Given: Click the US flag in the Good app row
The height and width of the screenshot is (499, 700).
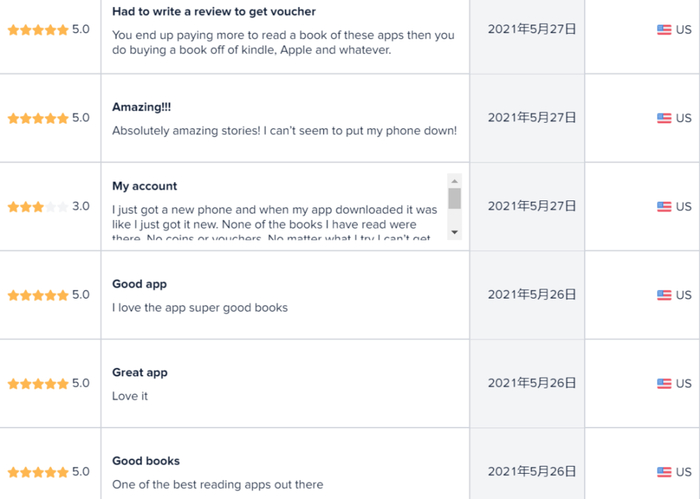Looking at the screenshot, I should tap(664, 295).
